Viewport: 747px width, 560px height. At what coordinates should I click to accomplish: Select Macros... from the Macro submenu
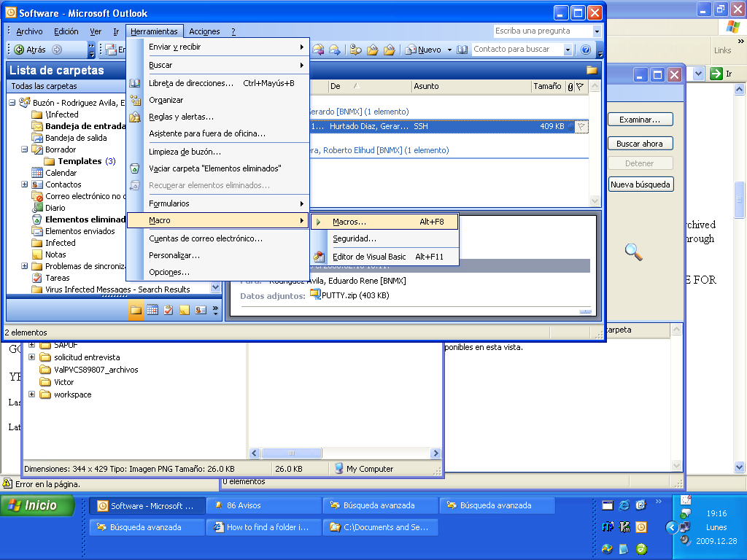pos(349,222)
